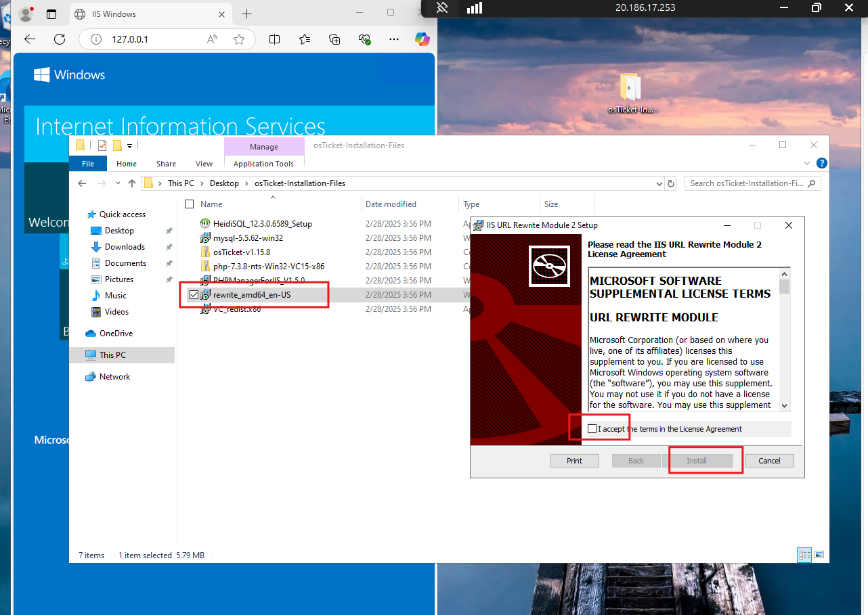Screen dimensions: 868x615
Task: Click Properties icon in Explorer quick access toolbar
Action: click(102, 145)
